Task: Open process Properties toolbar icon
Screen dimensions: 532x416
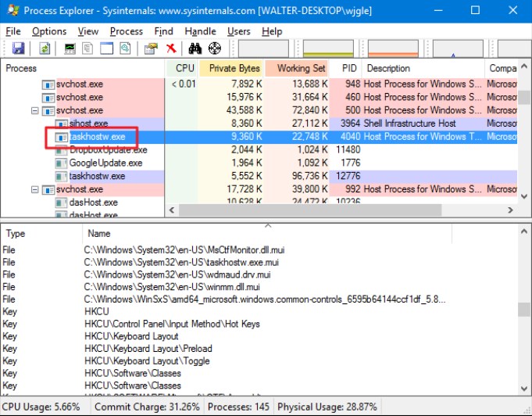Action: click(x=151, y=48)
